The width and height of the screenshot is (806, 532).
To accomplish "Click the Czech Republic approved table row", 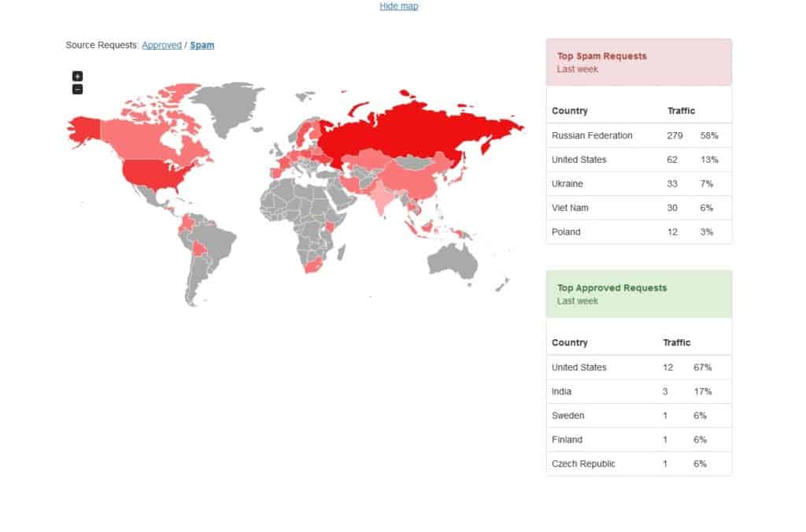I will pyautogui.click(x=638, y=464).
